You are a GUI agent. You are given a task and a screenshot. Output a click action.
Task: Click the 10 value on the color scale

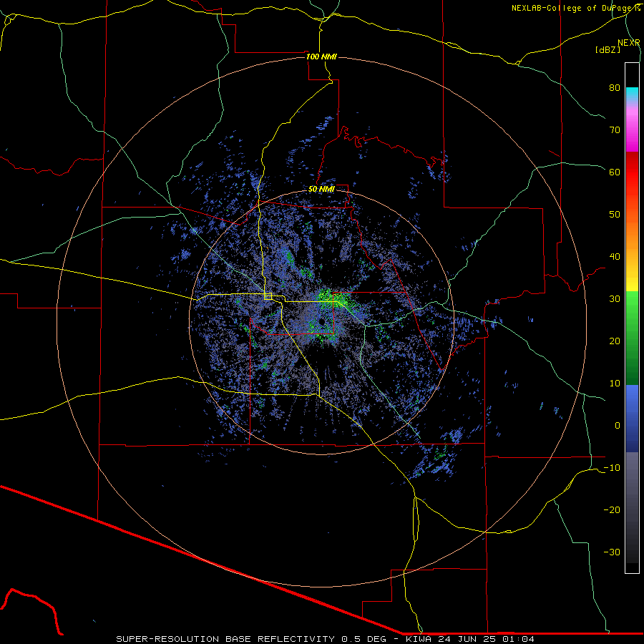[x=615, y=384]
